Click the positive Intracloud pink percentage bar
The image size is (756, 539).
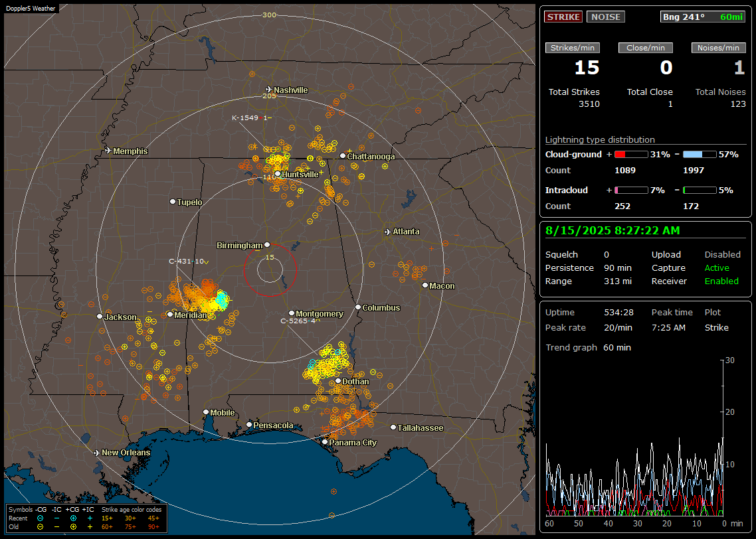coord(631,191)
